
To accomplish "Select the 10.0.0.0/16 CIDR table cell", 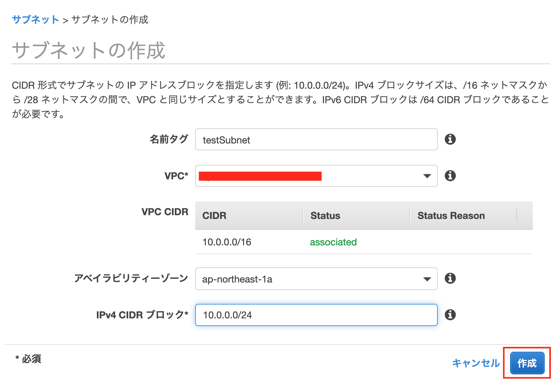I will 227,242.
